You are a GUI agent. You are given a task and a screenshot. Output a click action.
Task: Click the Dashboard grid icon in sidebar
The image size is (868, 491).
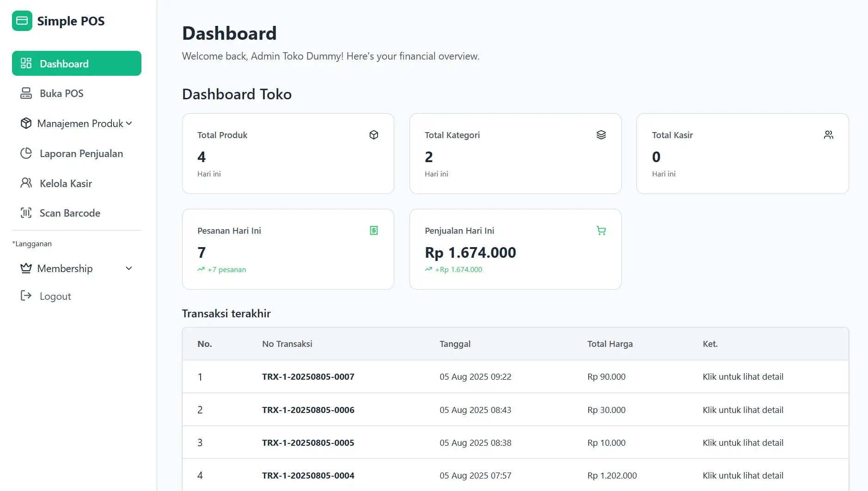click(x=26, y=63)
